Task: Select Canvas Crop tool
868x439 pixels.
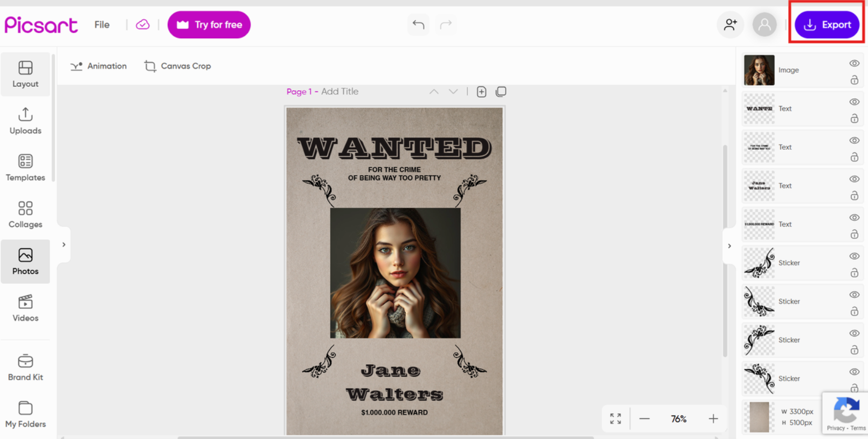Action: coord(178,66)
